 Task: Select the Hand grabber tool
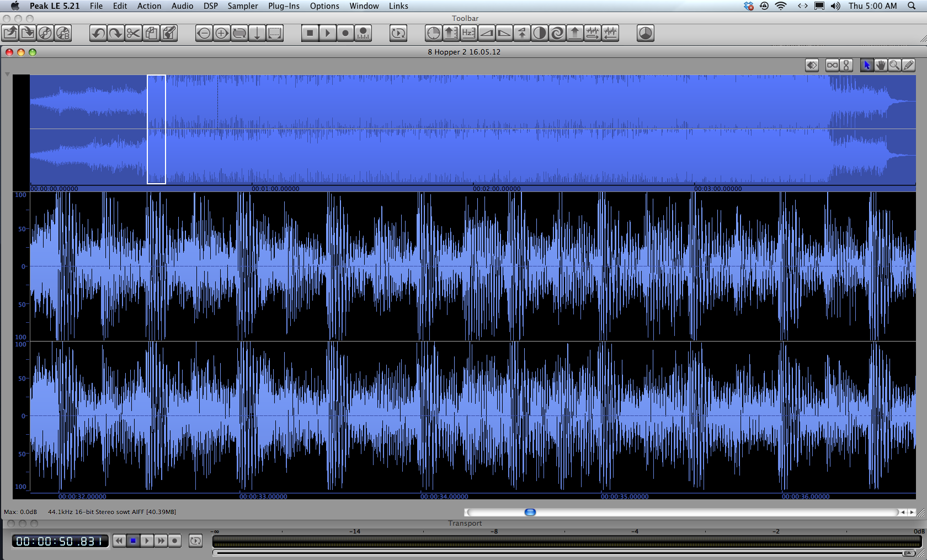pos(881,66)
